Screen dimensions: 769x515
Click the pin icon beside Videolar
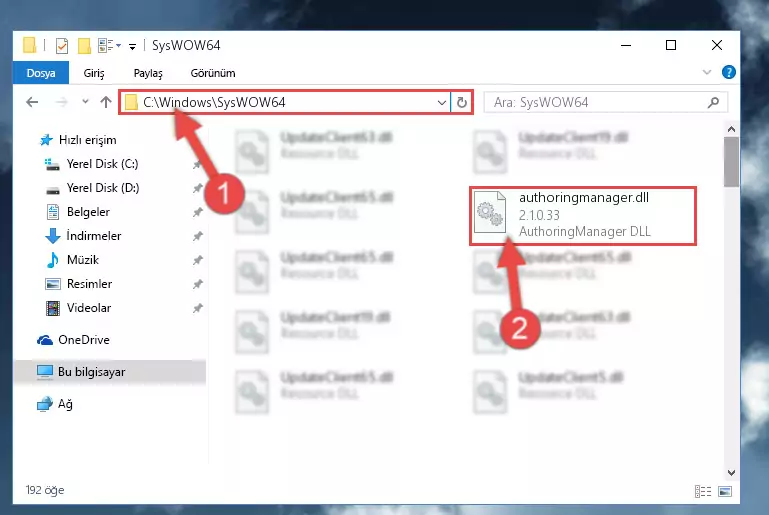pos(197,309)
